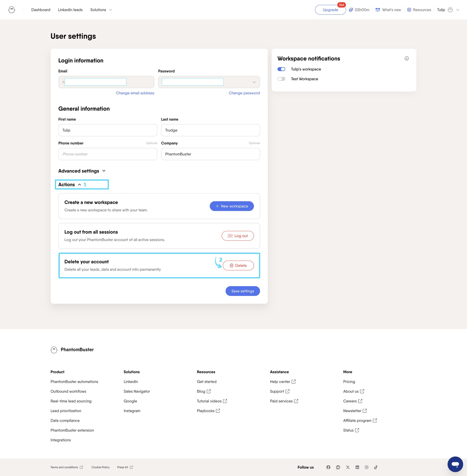Edit the Company field

pyautogui.click(x=210, y=154)
